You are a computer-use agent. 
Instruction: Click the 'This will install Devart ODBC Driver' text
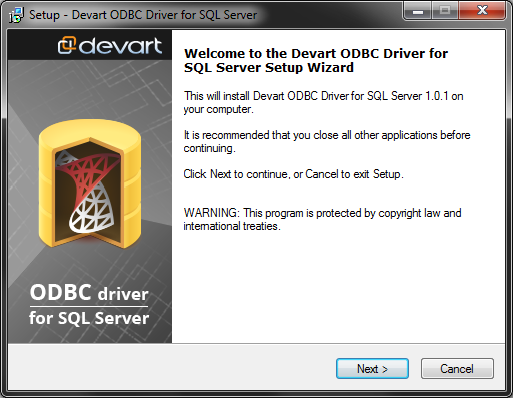323,102
